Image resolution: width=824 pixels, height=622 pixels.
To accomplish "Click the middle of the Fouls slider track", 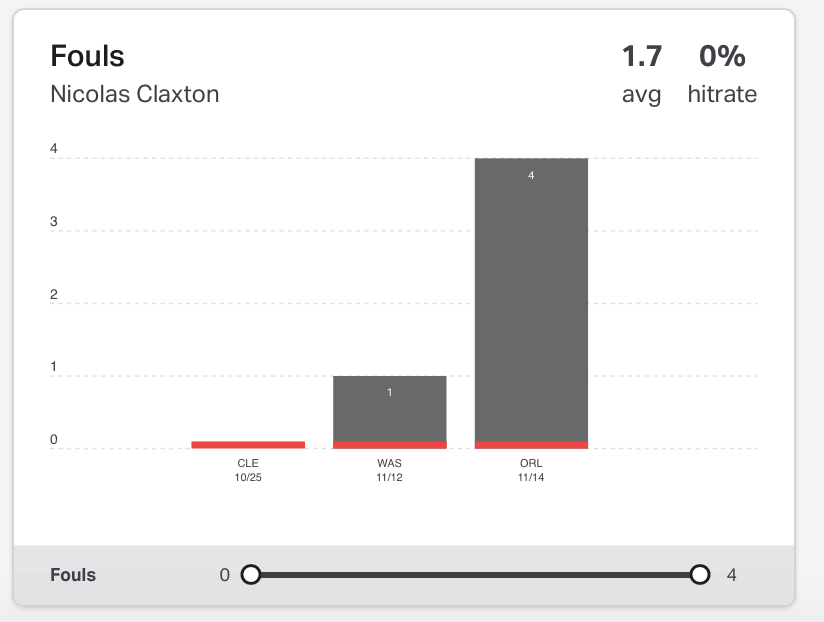I will (476, 575).
